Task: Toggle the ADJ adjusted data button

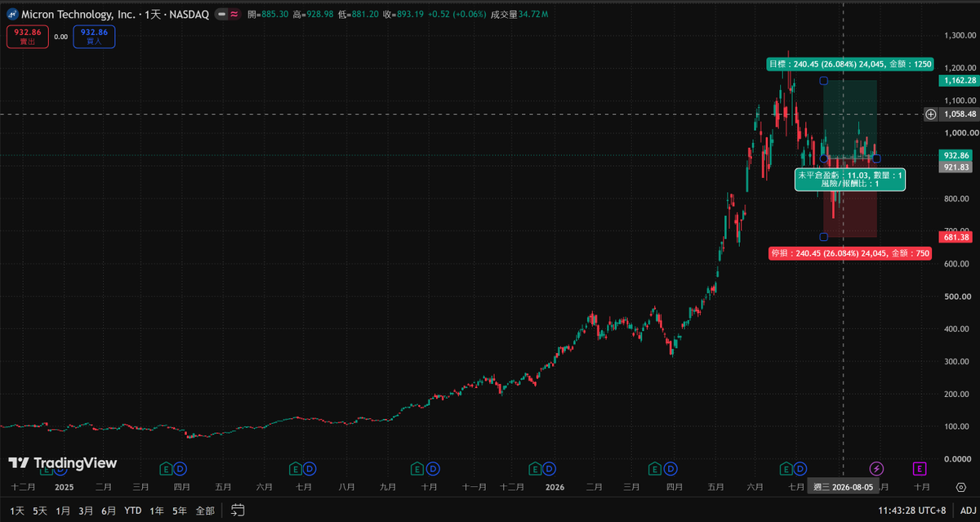Action: (968, 511)
